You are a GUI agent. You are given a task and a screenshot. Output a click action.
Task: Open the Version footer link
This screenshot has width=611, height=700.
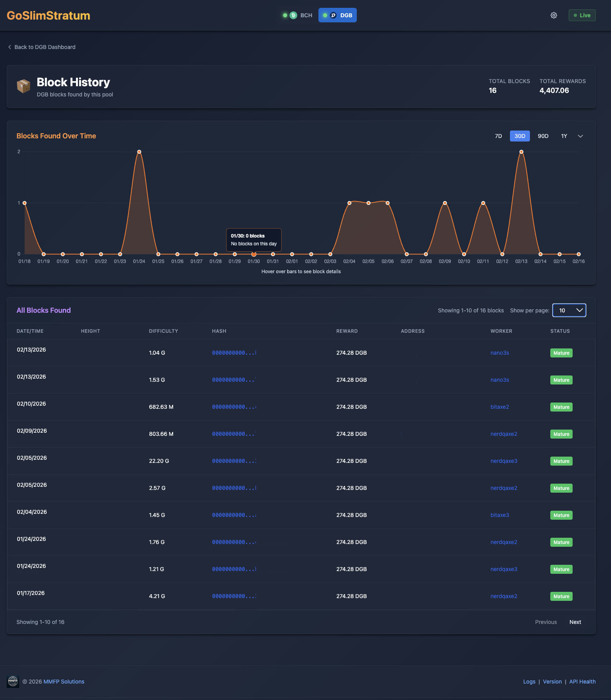[552, 682]
